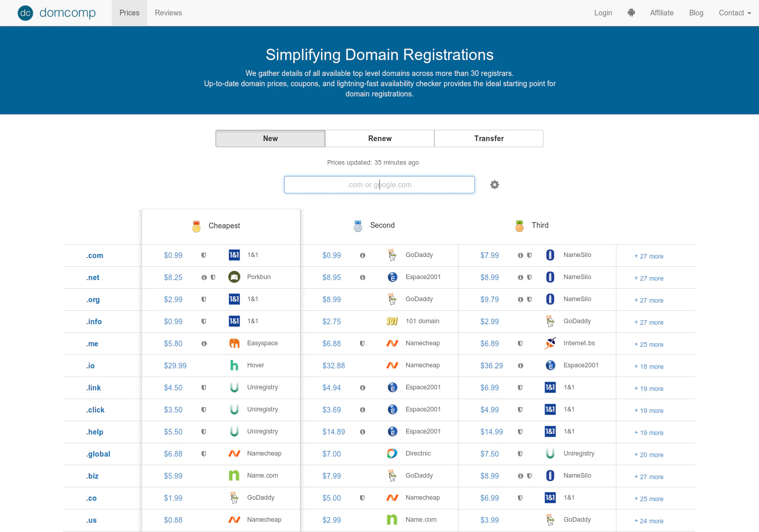This screenshot has height=532, width=759.
Task: Click Hover logo in .io row
Action: point(234,365)
